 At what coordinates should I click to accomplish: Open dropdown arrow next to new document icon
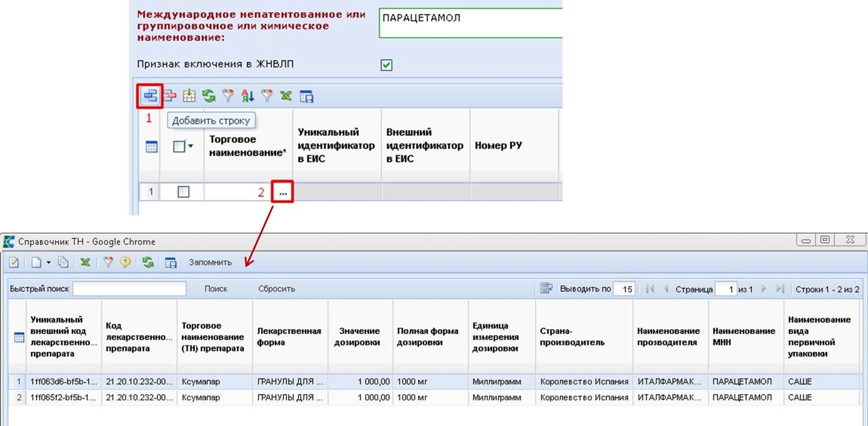49,262
